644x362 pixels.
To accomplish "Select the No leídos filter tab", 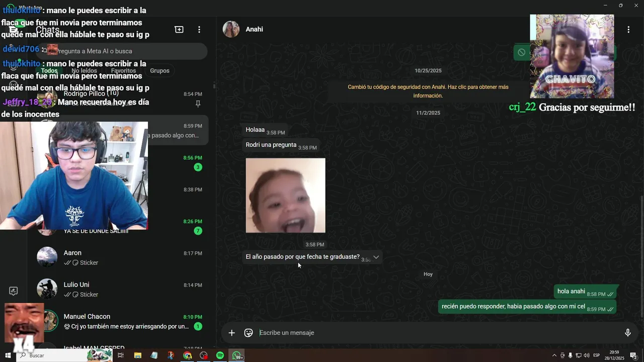I will pos(85,71).
